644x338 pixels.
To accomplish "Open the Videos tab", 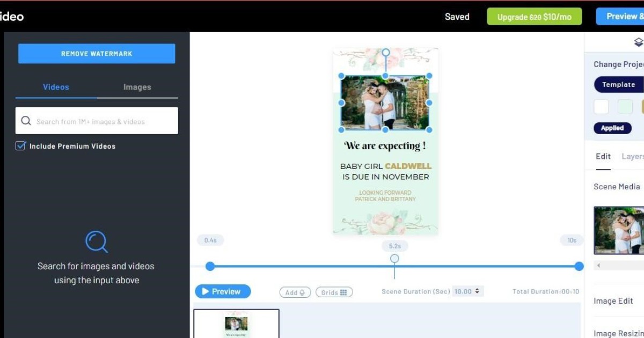I will click(56, 87).
